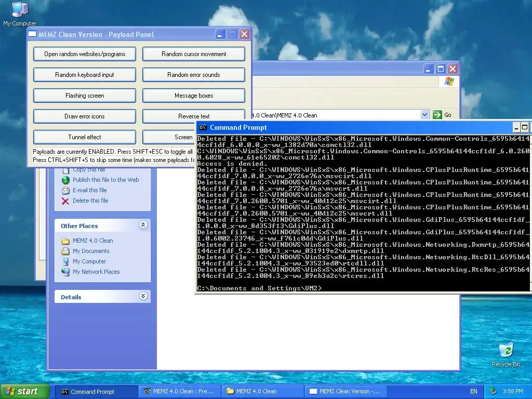Minimize the Command Prompt window
The height and width of the screenshot is (399, 532).
tap(516, 128)
